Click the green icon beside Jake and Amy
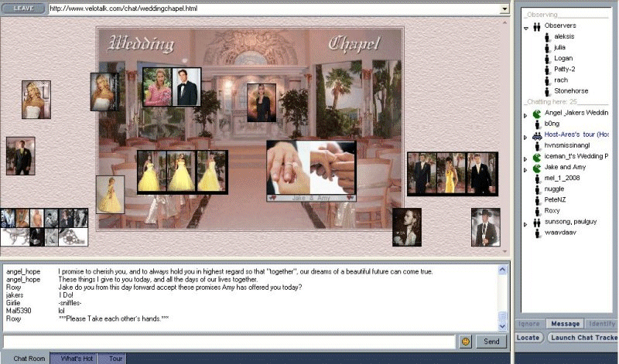 click(536, 167)
